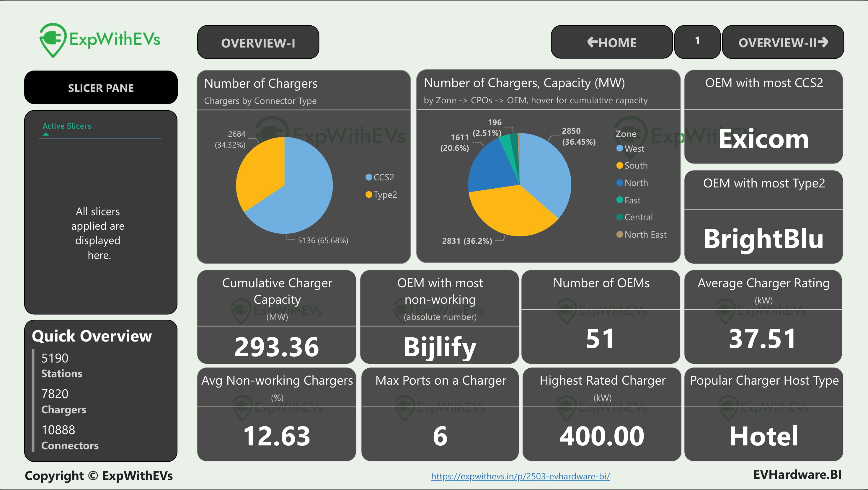868x490 pixels.
Task: Click the Number of Chargers, Capacity (MW) title
Action: click(524, 83)
